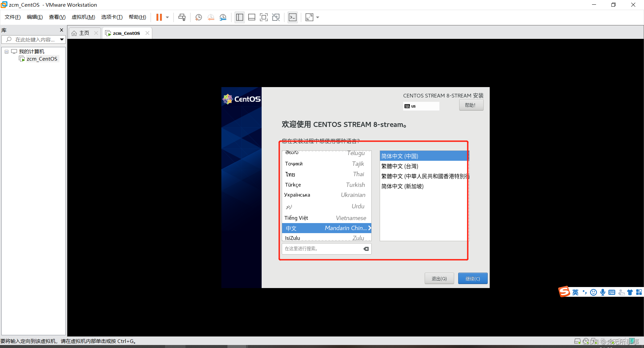Select Українська Ukrainian language
The width and height of the screenshot is (644, 348).
326,195
